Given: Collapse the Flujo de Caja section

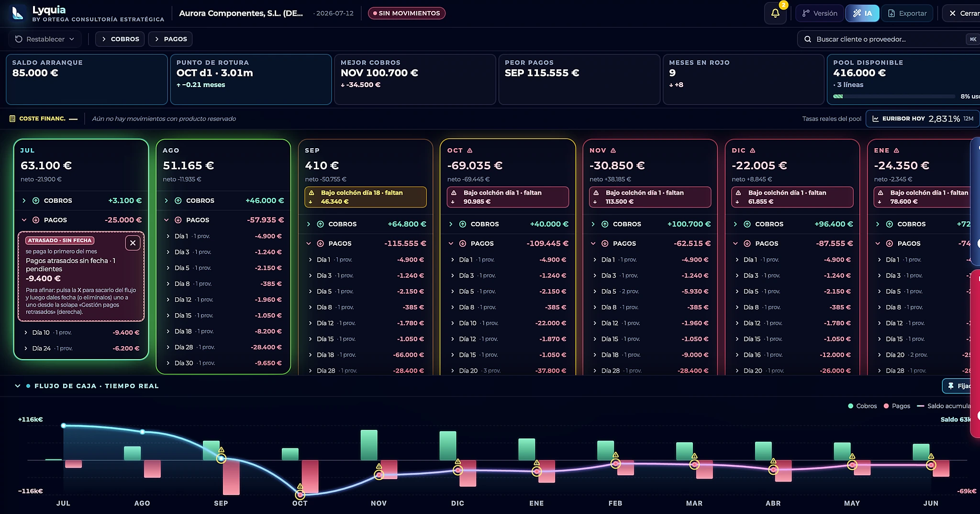Looking at the screenshot, I should 18,386.
